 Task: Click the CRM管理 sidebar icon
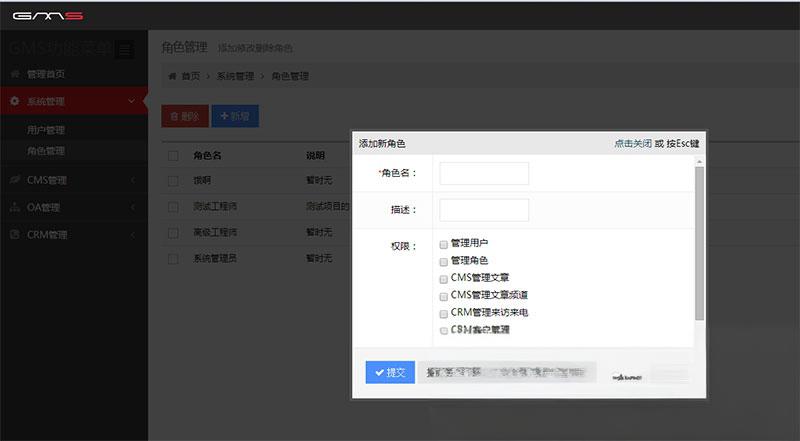[x=15, y=234]
